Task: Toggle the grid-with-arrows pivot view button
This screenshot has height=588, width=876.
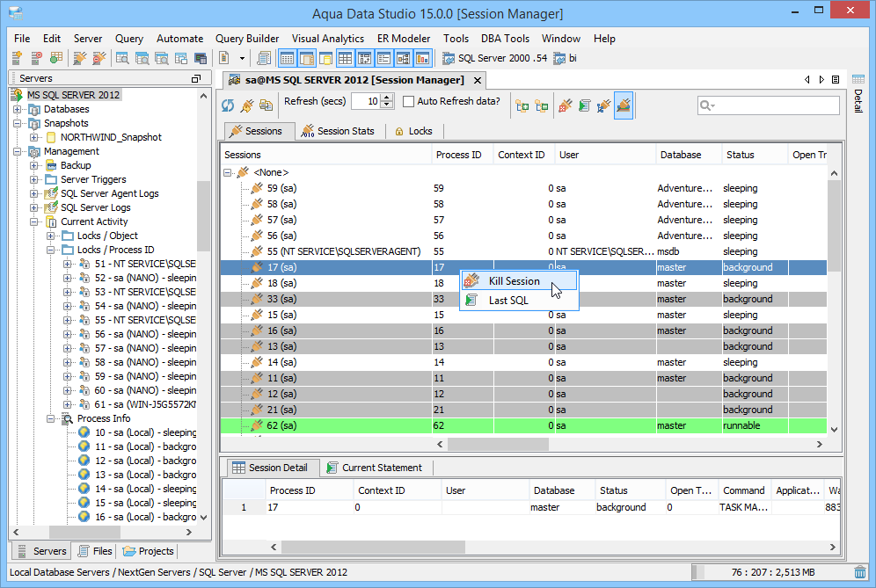Action: coord(365,58)
